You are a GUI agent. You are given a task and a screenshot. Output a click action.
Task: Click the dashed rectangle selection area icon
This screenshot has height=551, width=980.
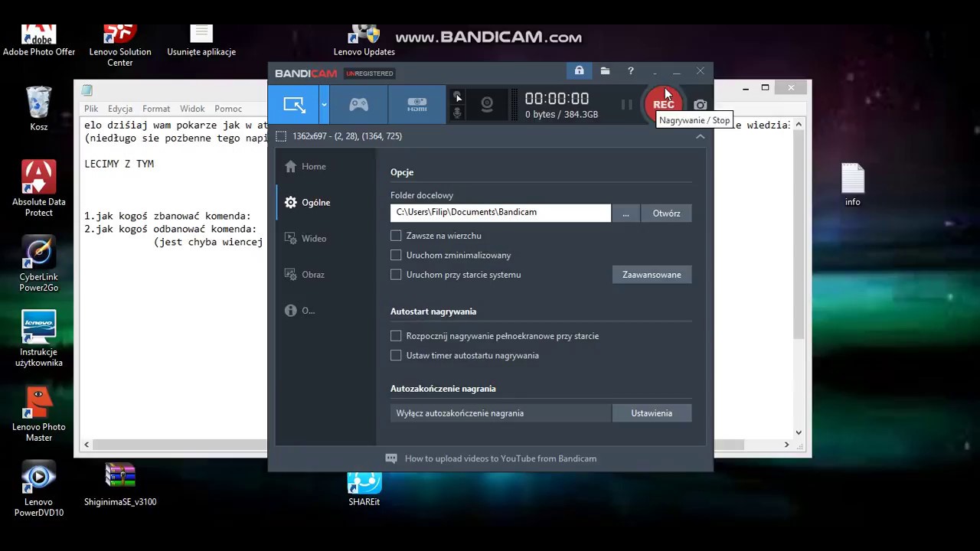pyautogui.click(x=281, y=136)
